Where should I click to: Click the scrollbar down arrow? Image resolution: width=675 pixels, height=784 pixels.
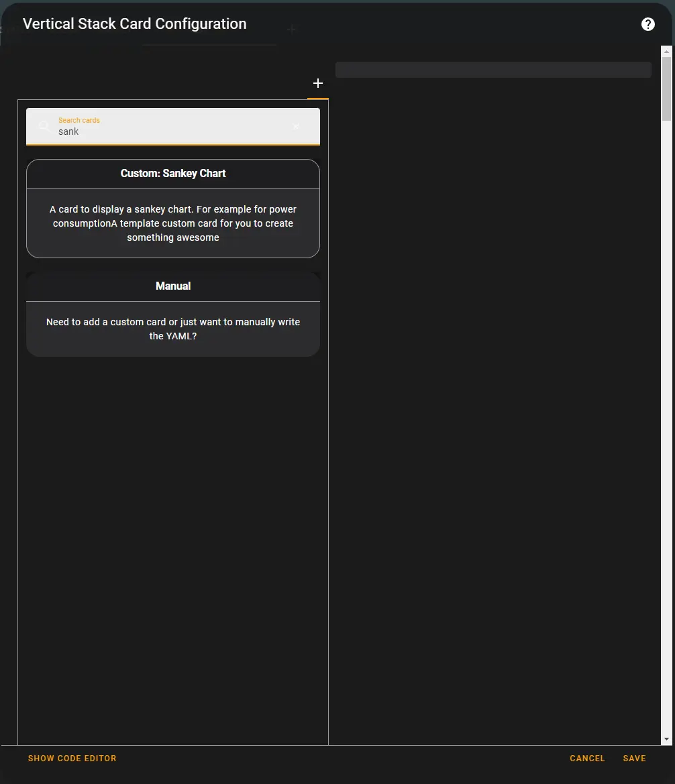tap(666, 739)
